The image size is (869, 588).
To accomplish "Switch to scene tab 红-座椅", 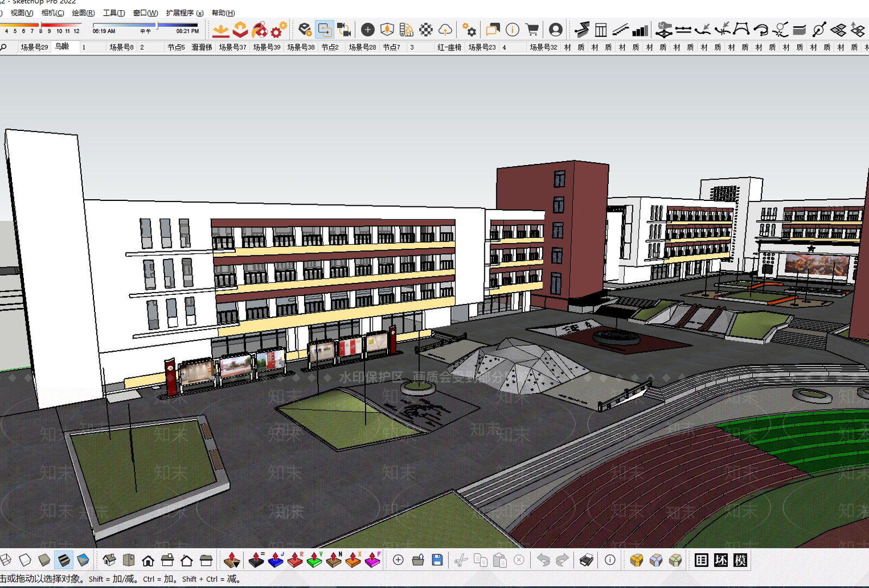I will coord(449,47).
